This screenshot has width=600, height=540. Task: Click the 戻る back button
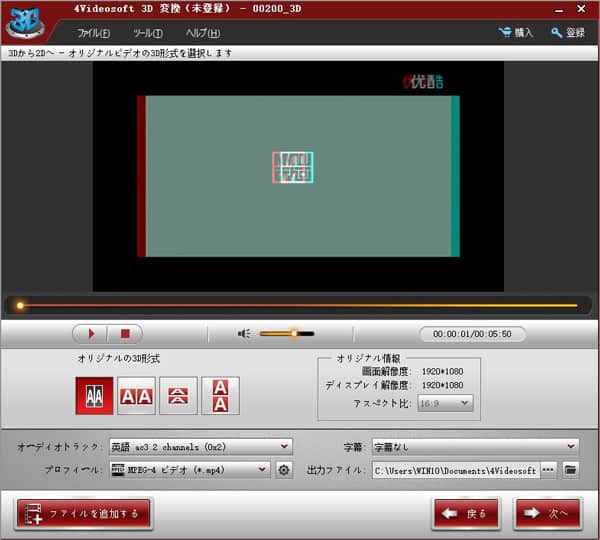466,514
